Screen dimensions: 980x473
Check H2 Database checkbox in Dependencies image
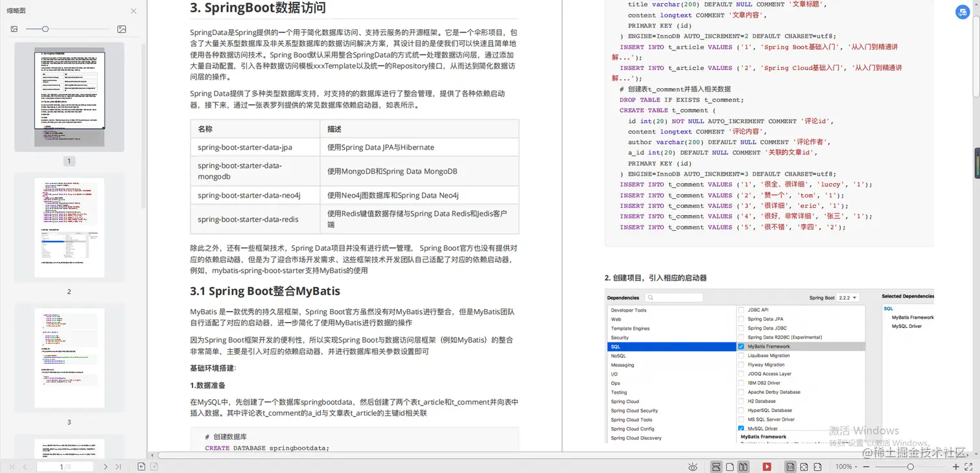741,401
